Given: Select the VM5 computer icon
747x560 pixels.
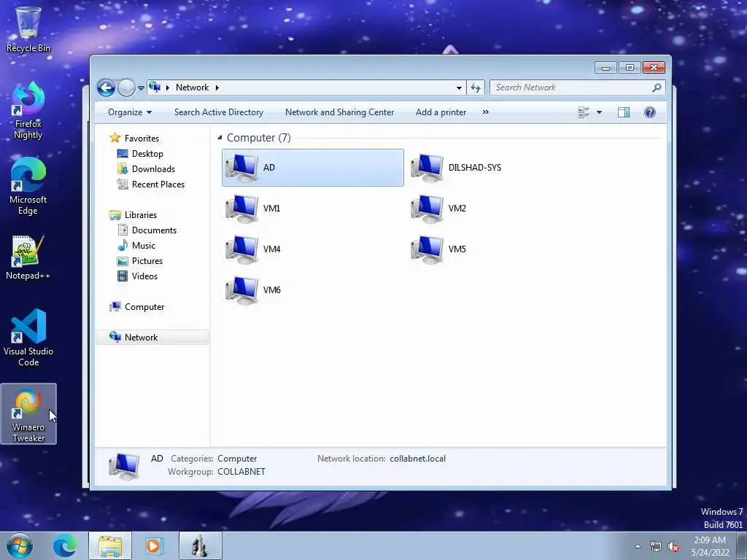Looking at the screenshot, I should point(427,249).
